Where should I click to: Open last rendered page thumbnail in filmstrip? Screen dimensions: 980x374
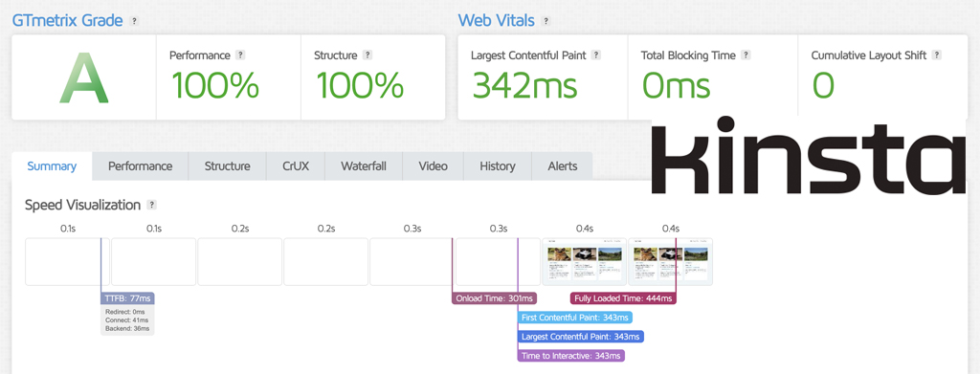pyautogui.click(x=671, y=262)
